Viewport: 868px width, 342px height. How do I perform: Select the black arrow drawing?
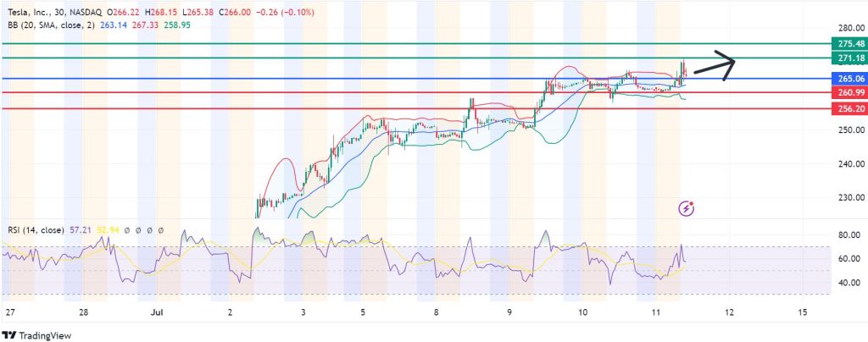pos(714,64)
